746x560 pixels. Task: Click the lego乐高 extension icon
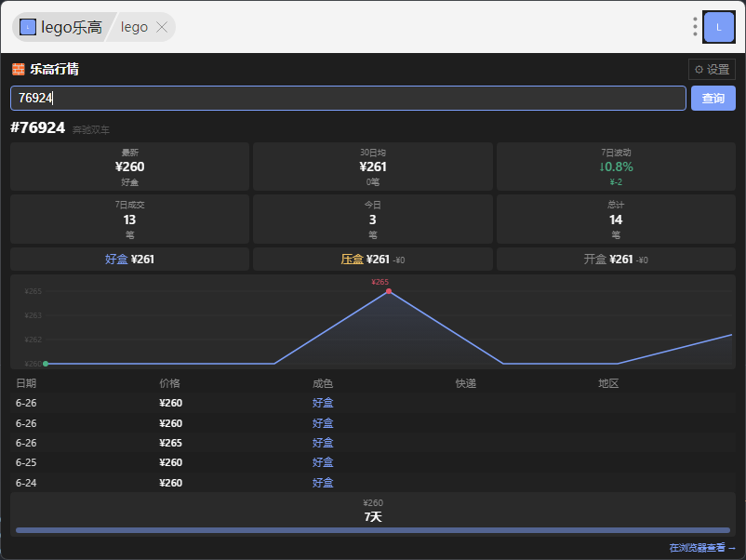[x=28, y=27]
